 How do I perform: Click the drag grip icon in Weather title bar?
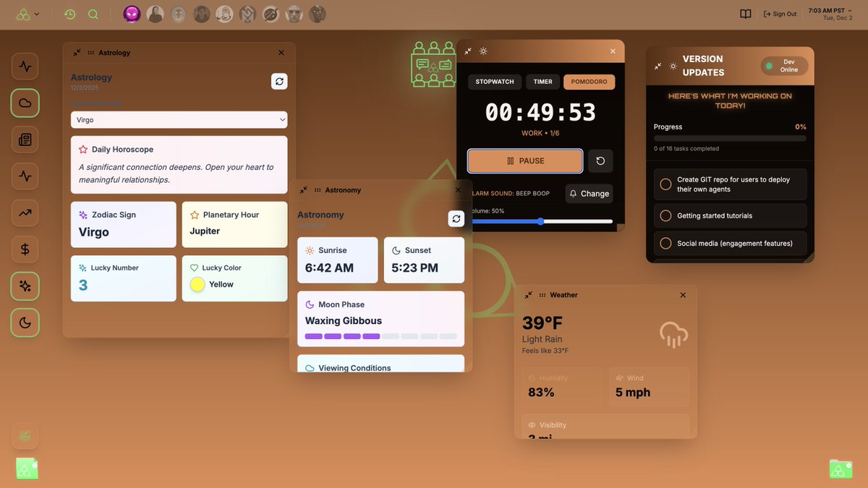tap(542, 295)
